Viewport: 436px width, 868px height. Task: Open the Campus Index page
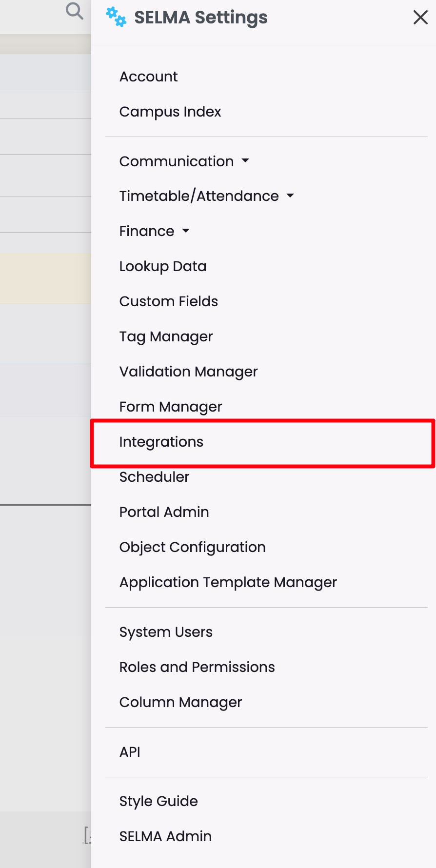point(170,112)
